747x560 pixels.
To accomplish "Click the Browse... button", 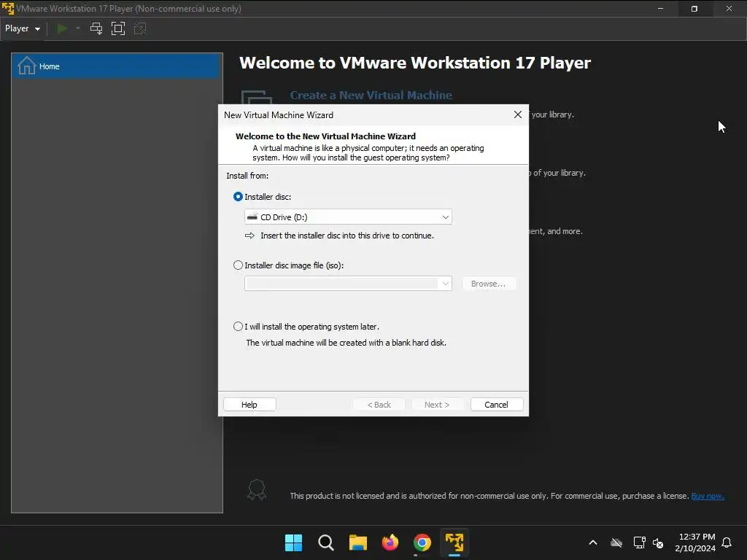I will click(x=488, y=284).
